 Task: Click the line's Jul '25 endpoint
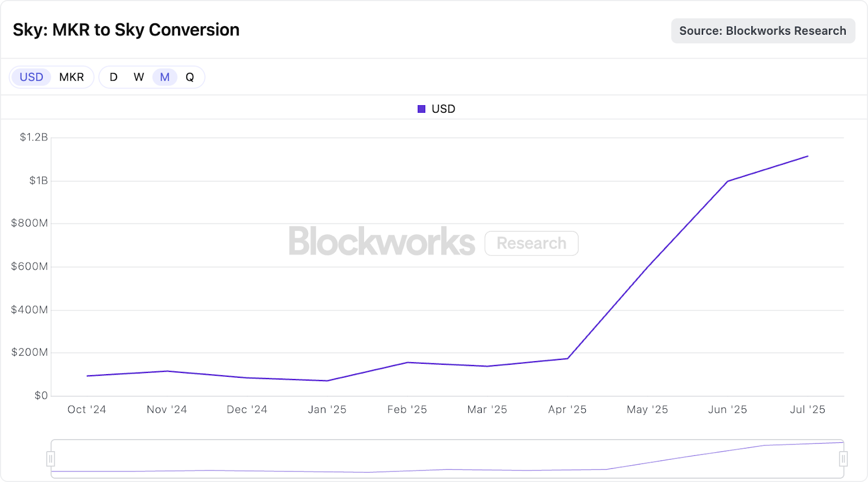pos(808,156)
